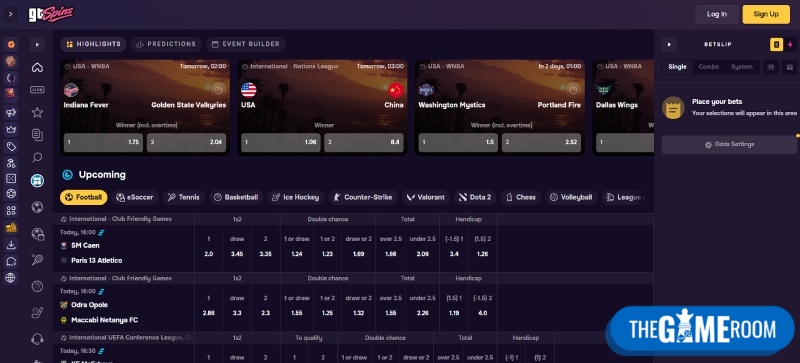
Task: Select the Counter-Strike filter chip
Action: click(x=363, y=197)
